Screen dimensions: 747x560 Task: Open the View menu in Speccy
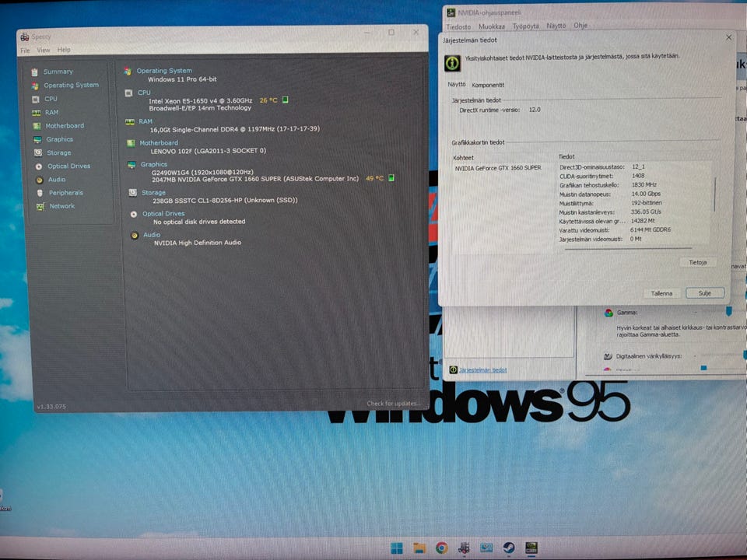pos(44,50)
